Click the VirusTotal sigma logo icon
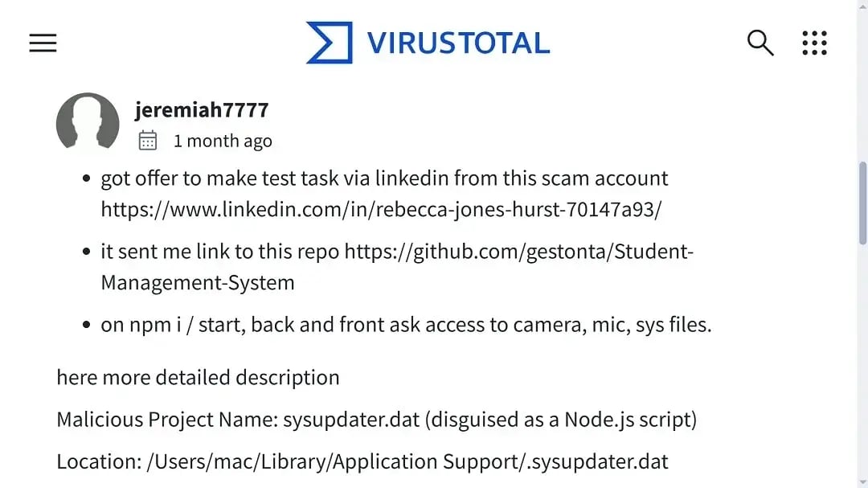Screen dimensions: 868x488 point(329,43)
